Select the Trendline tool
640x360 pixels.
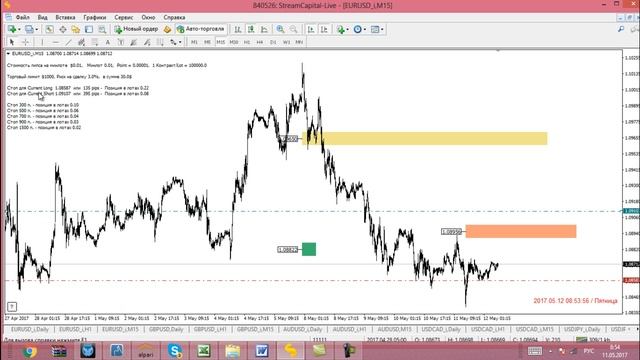[69, 42]
